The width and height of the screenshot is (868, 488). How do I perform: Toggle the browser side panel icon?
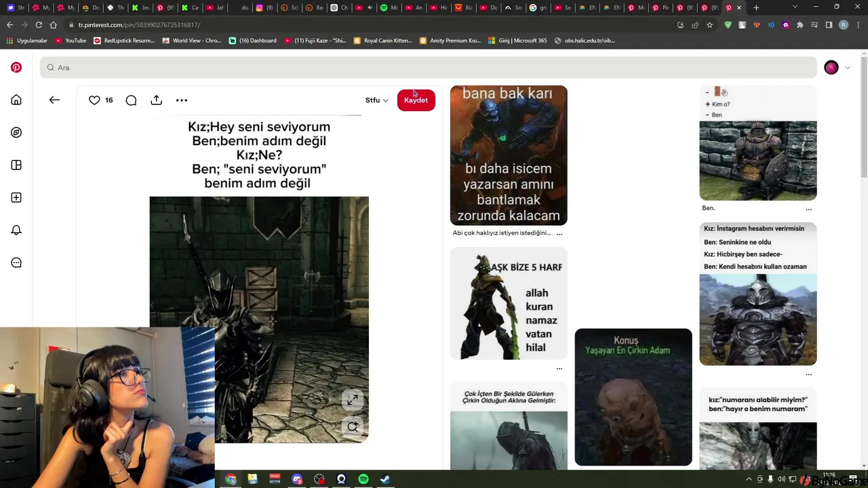(x=829, y=25)
